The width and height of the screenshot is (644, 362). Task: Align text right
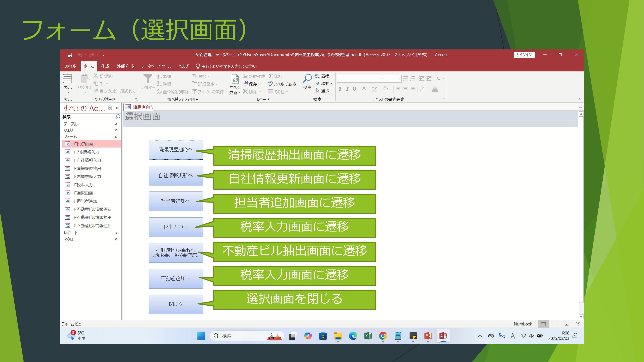(x=412, y=89)
